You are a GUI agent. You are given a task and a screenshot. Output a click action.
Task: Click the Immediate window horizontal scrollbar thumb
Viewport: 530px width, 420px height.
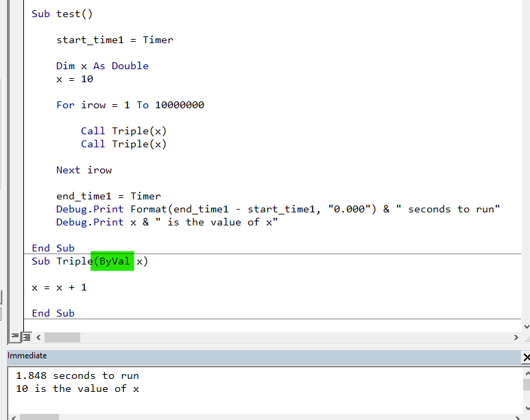[39, 417]
